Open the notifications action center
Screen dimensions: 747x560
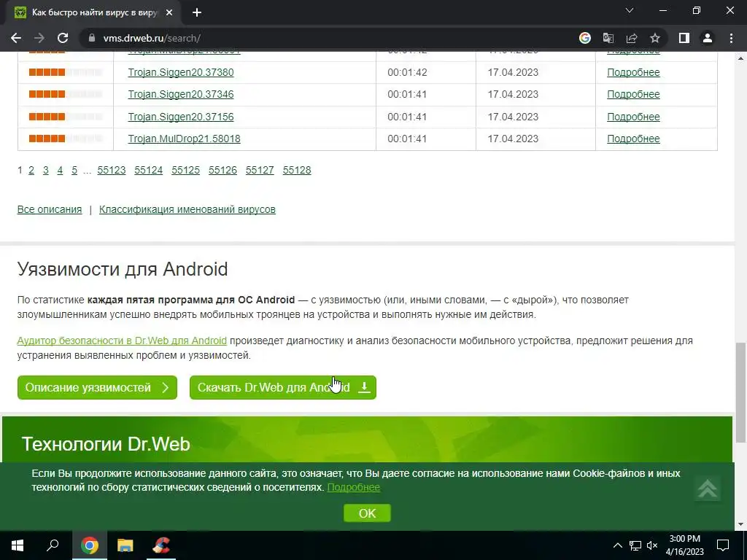[723, 545]
